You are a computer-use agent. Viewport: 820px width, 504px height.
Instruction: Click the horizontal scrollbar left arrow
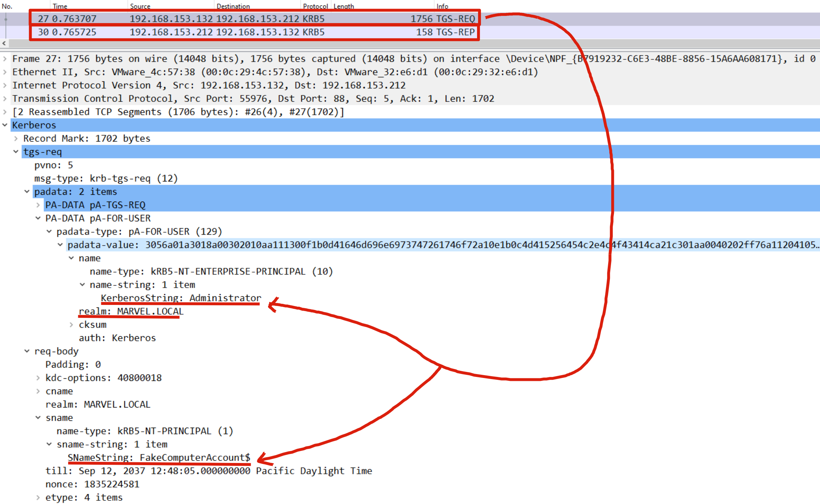pos(4,43)
